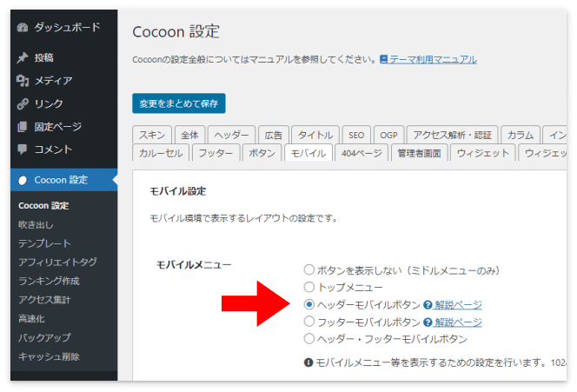This screenshot has height=392, width=577.
Task: Open the ヘッダー settings tab
Action: pyautogui.click(x=231, y=135)
